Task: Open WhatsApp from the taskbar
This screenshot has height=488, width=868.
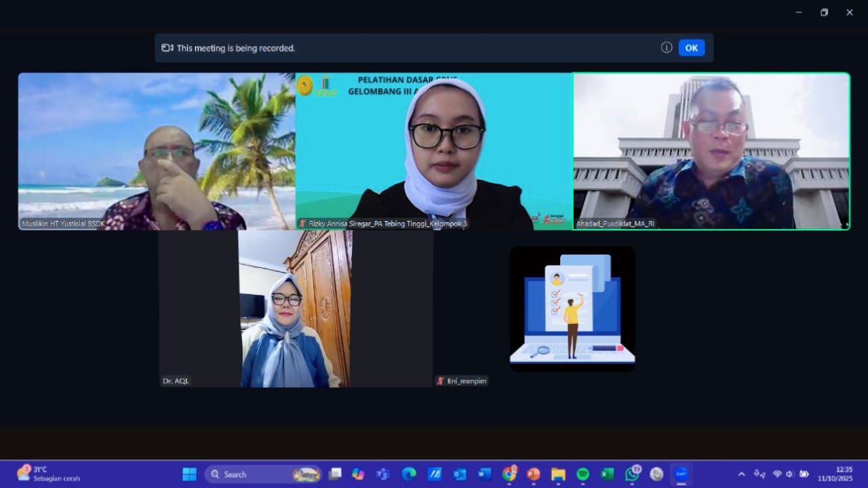Action: pyautogui.click(x=632, y=474)
